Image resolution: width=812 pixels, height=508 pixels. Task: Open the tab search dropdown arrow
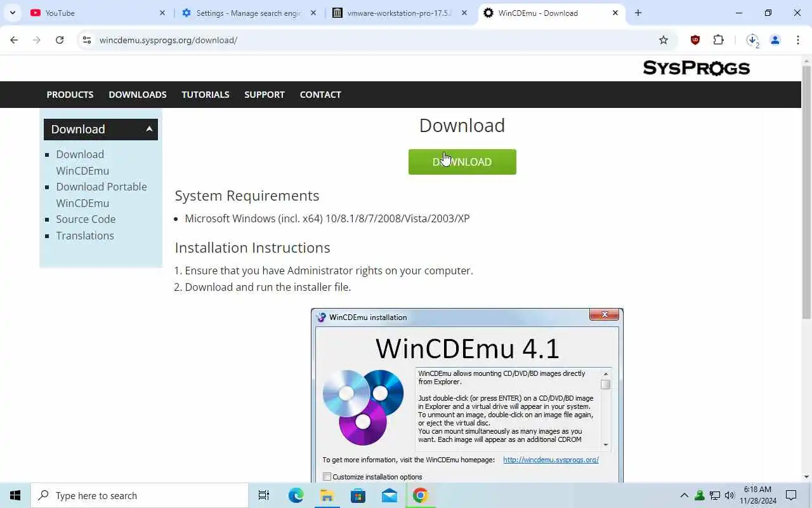click(x=12, y=13)
